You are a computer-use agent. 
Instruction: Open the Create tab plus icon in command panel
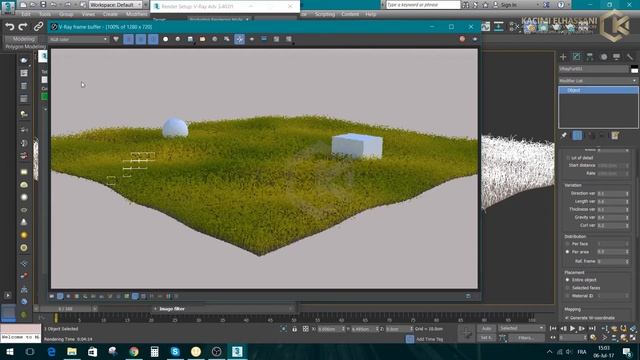tap(563, 57)
